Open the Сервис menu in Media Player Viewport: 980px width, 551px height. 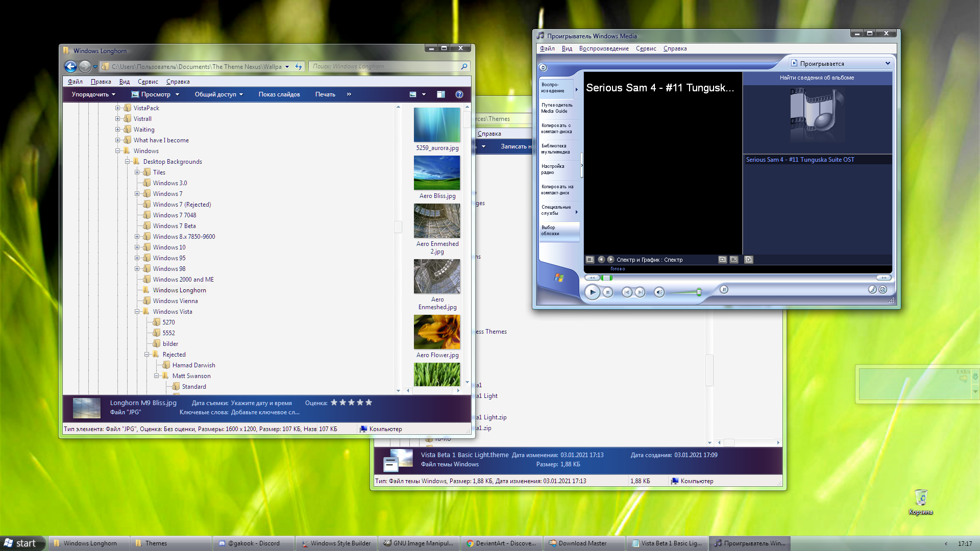point(646,48)
